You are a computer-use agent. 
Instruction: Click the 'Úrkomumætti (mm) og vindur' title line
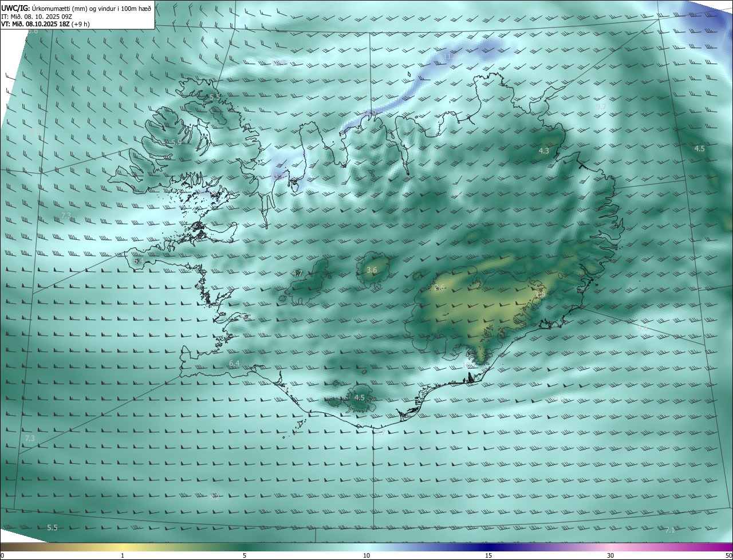click(76, 8)
